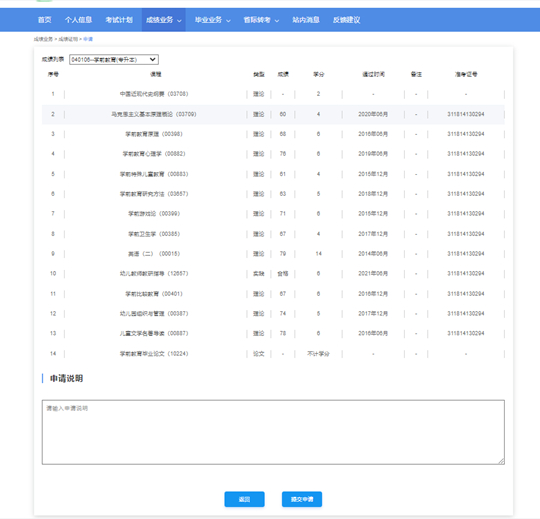Click the 返回 button

(x=245, y=499)
